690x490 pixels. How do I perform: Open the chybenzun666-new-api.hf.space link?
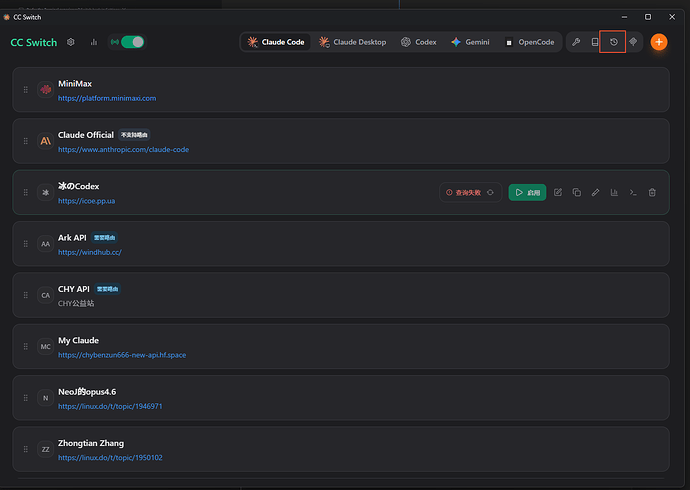coord(122,355)
